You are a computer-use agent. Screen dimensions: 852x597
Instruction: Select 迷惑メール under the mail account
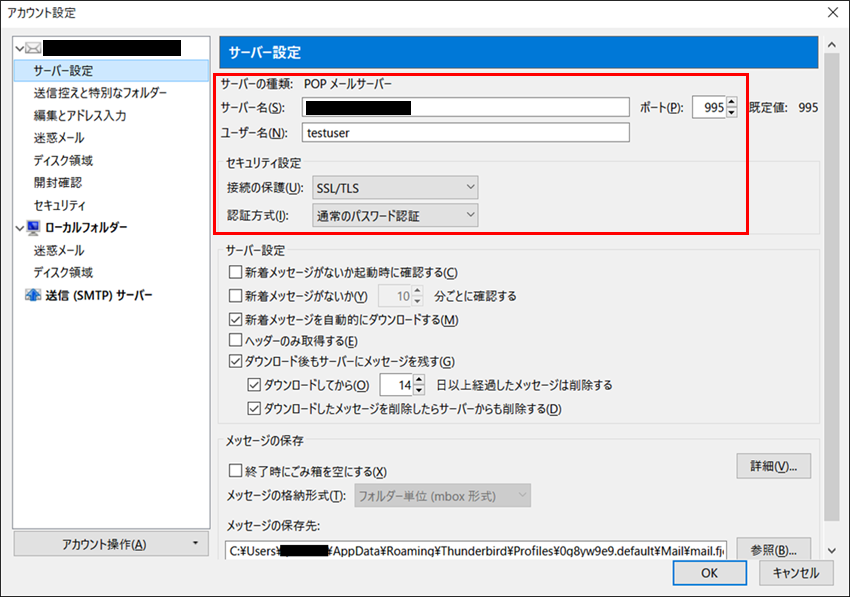coord(58,138)
